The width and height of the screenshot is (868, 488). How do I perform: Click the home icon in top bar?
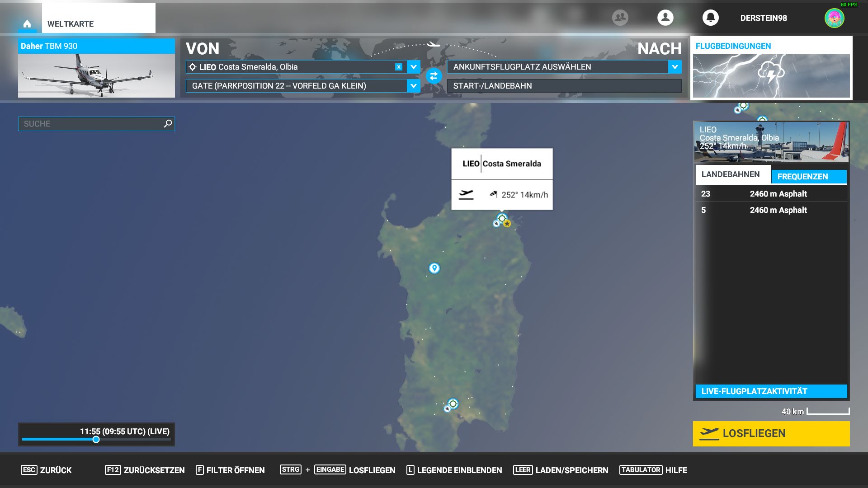[27, 24]
